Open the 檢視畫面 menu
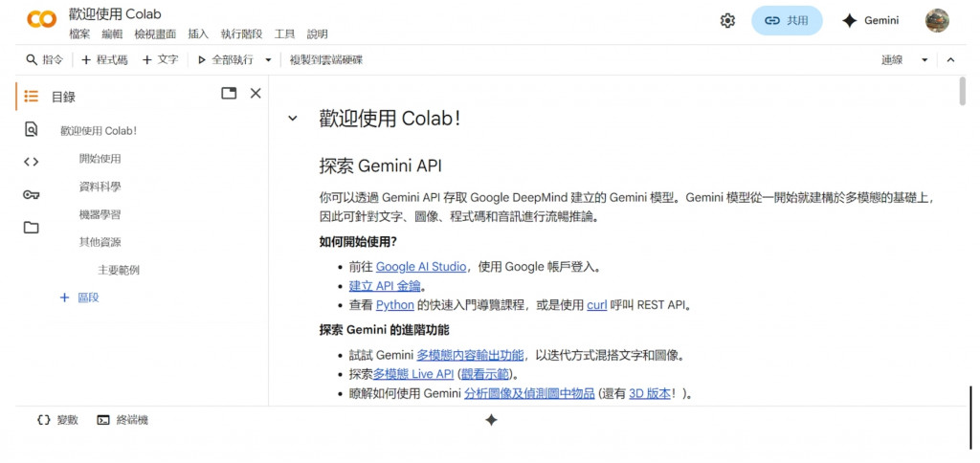 [x=156, y=34]
